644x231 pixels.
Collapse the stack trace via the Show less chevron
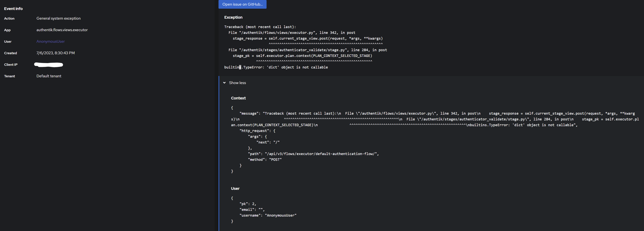click(224, 83)
